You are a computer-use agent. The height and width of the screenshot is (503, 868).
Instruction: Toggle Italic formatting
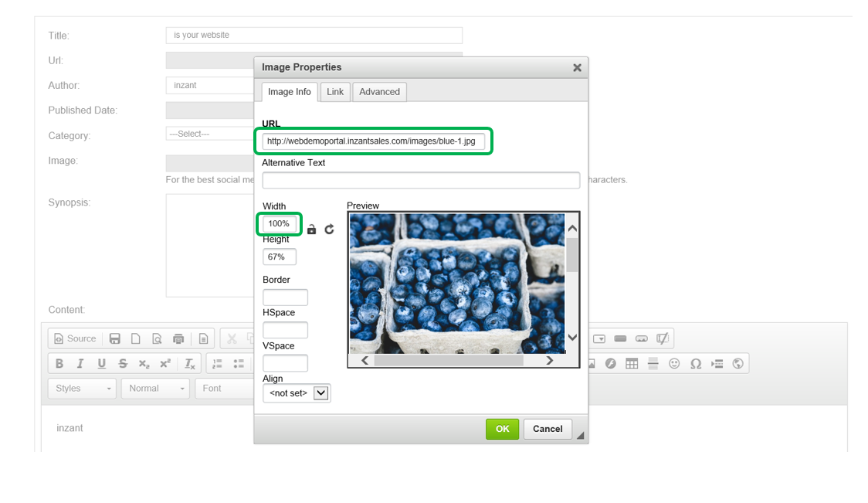[x=80, y=363]
